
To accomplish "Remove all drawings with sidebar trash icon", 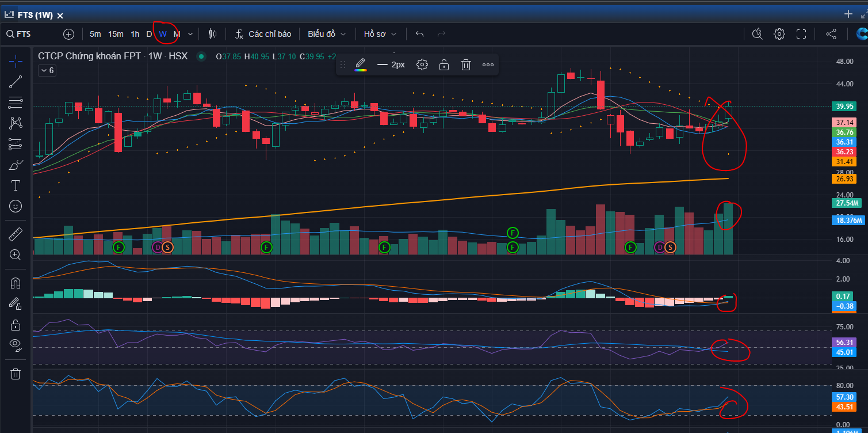I will tap(16, 374).
